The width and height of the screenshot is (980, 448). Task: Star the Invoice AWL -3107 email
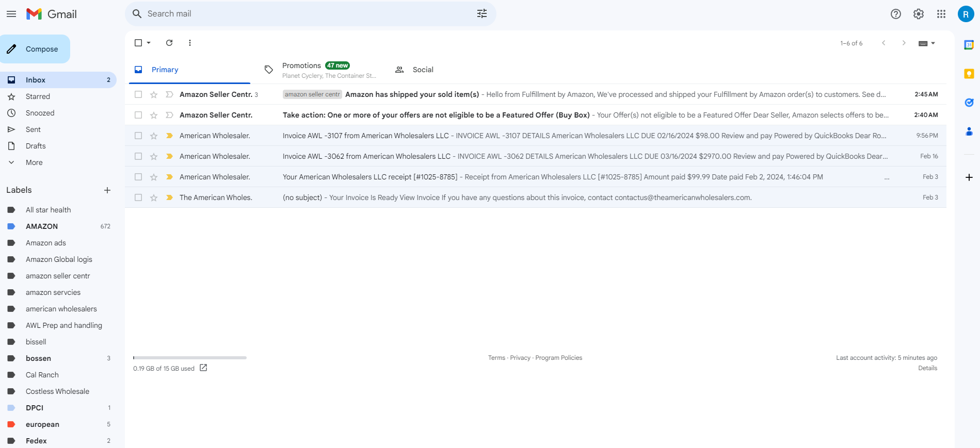coord(154,136)
